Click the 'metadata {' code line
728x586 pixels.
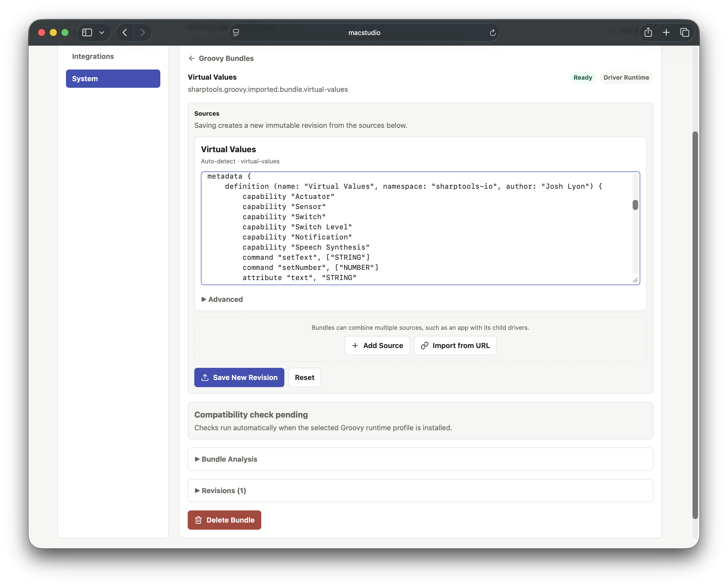(229, 176)
